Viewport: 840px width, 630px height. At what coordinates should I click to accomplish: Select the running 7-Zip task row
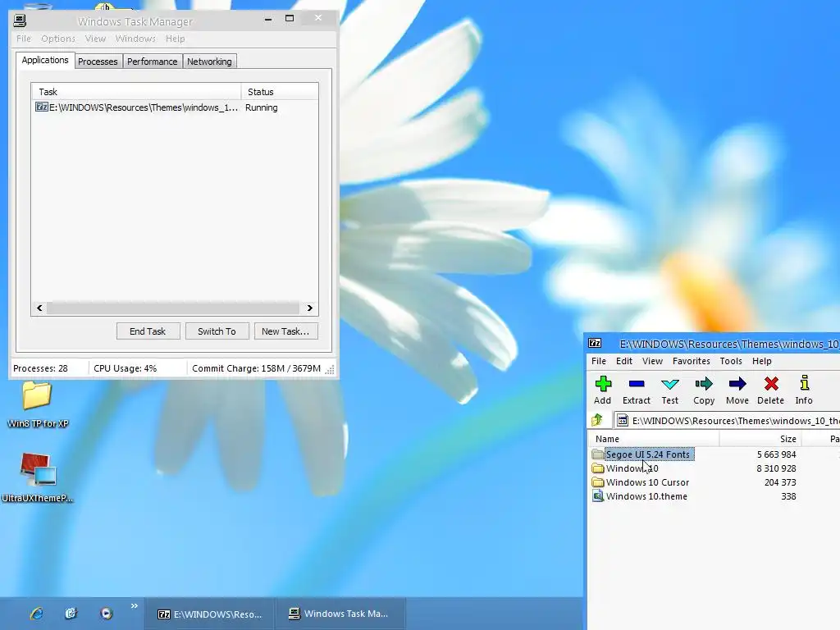[x=175, y=107]
